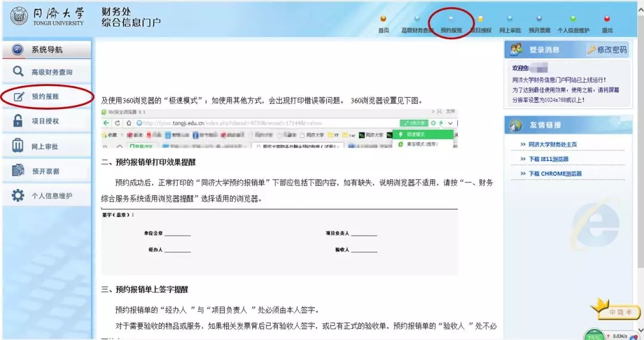Click the 预约报账 edit icon in sidebar
The height and width of the screenshot is (340, 644).
(x=18, y=97)
